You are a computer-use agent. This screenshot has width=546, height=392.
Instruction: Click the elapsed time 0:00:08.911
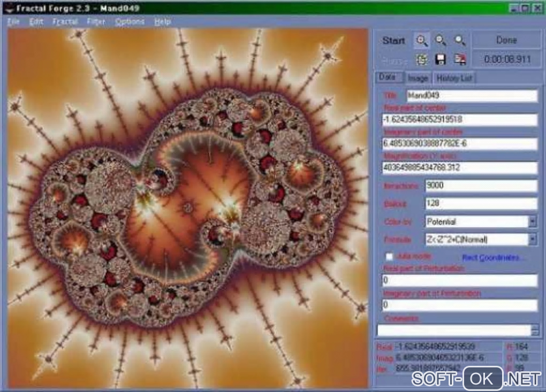pos(507,59)
